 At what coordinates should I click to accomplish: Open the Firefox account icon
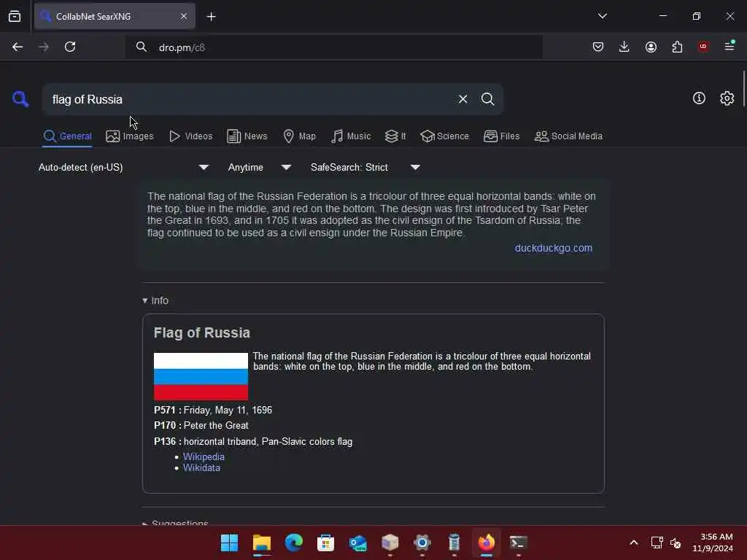tap(651, 47)
